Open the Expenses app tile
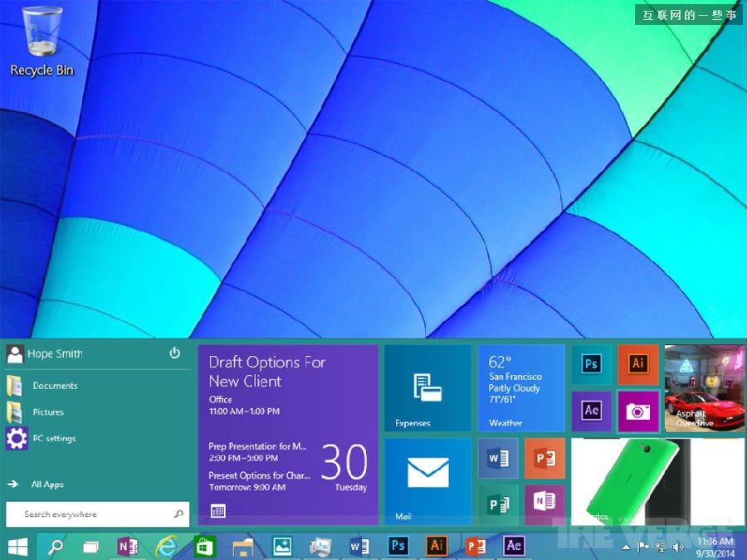Viewport: 747px width, 560px height. tap(427, 388)
